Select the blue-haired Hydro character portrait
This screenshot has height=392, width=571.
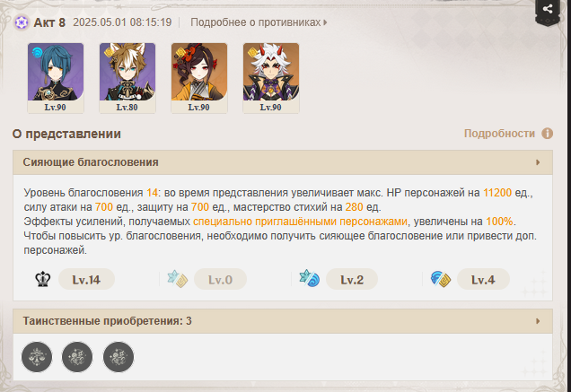click(x=56, y=78)
